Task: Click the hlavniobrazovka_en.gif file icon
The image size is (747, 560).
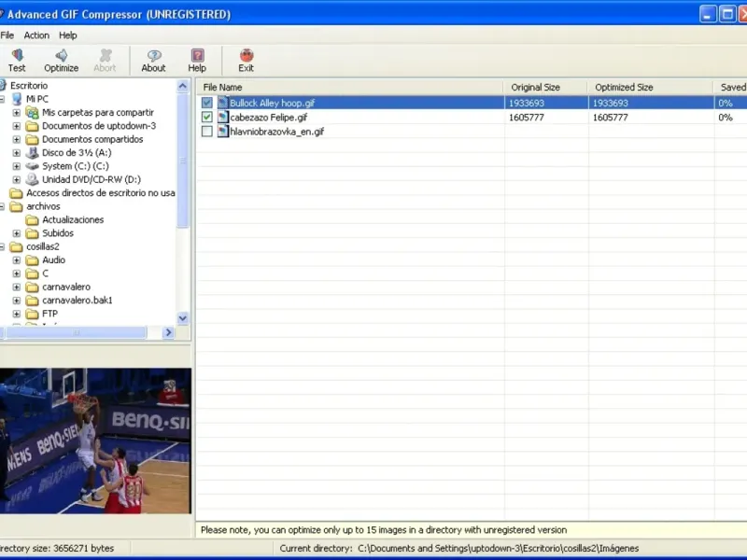Action: (223, 132)
